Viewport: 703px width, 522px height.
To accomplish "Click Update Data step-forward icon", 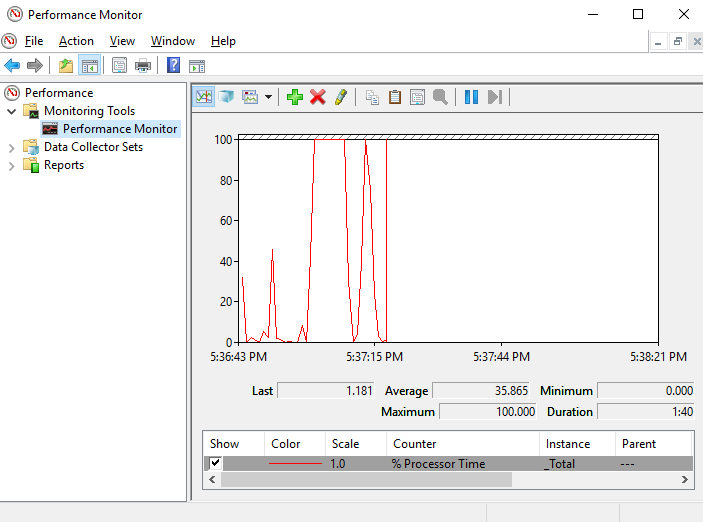I will (x=495, y=97).
